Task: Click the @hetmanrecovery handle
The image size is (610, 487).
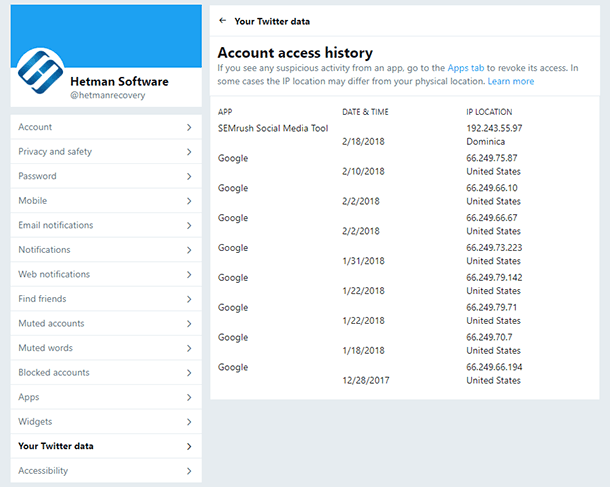Action: pyautogui.click(x=108, y=95)
